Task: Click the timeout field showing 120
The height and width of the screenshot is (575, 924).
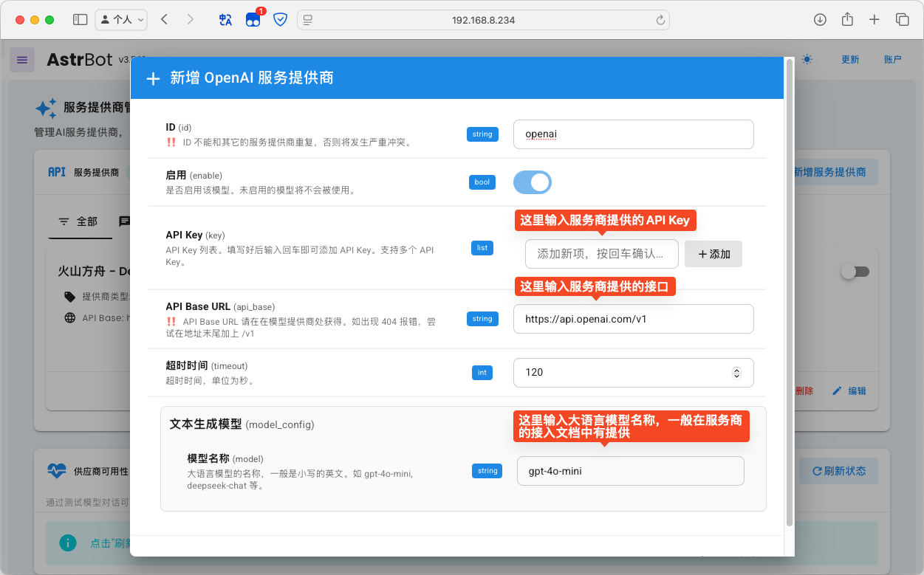Action: pyautogui.click(x=633, y=373)
